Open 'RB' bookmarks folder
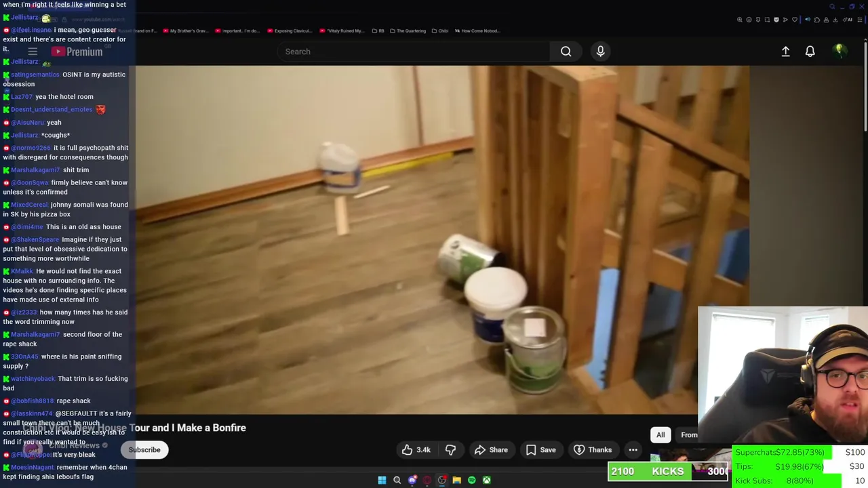868x488 pixels. tap(378, 30)
